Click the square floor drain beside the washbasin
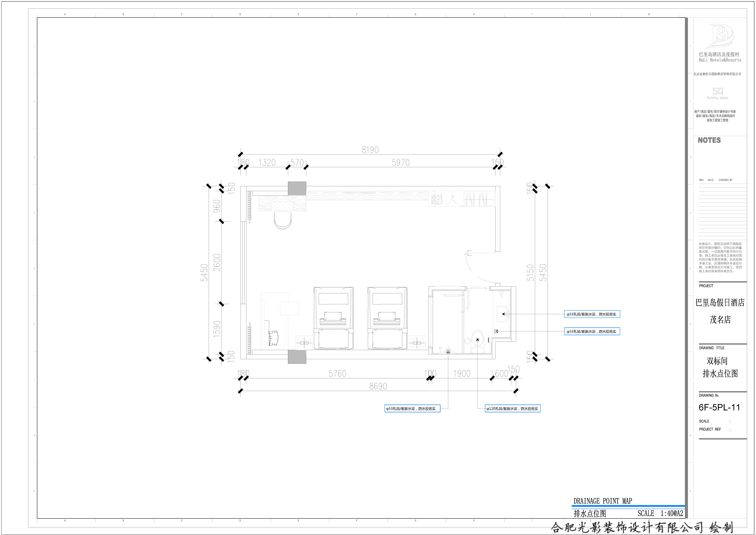 [496, 331]
